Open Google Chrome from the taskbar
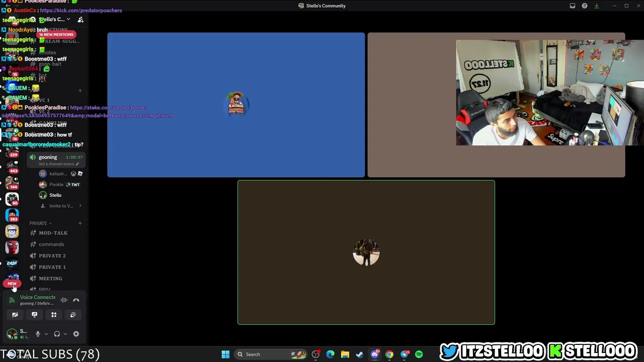The height and width of the screenshot is (362, 644). 389,354
